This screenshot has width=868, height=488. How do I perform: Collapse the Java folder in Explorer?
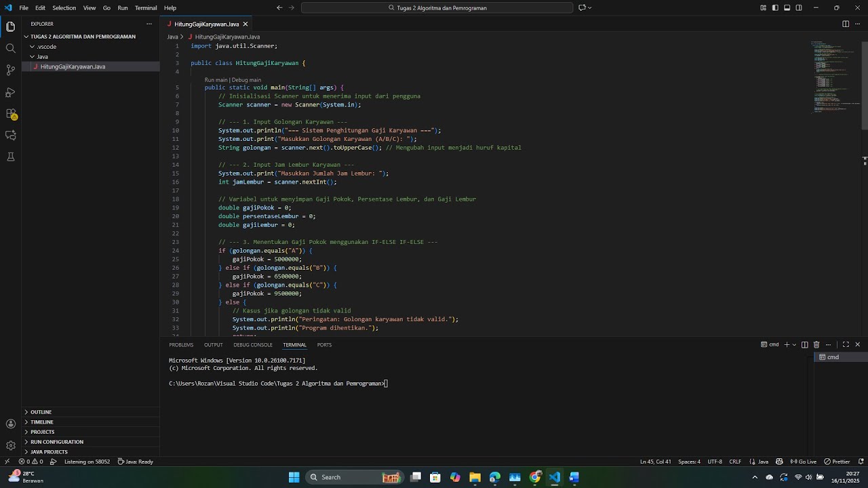[91, 57]
